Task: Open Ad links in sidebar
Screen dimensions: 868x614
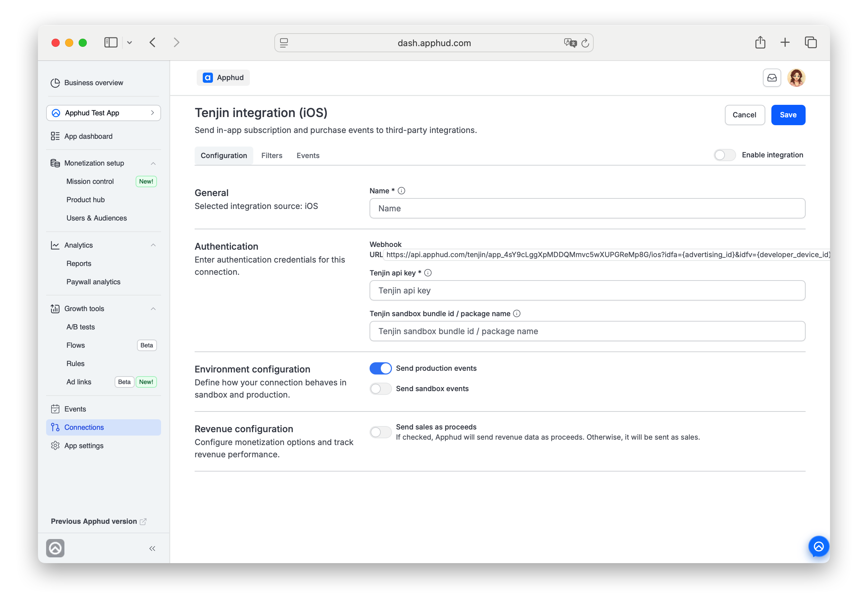Action: pyautogui.click(x=79, y=382)
